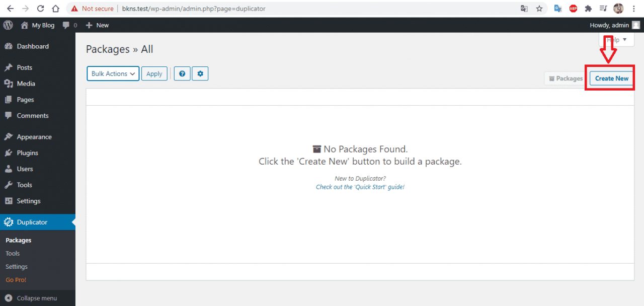Screen dimensions: 644x306
Task: Collapse the admin sidebar menu
Action: [31, 298]
